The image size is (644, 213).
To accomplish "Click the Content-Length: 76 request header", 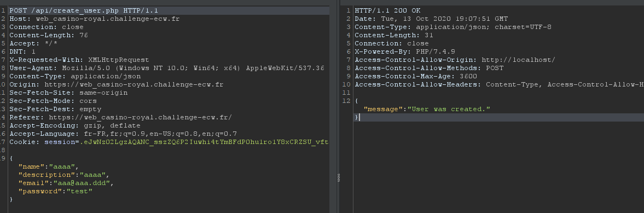I will point(49,36).
